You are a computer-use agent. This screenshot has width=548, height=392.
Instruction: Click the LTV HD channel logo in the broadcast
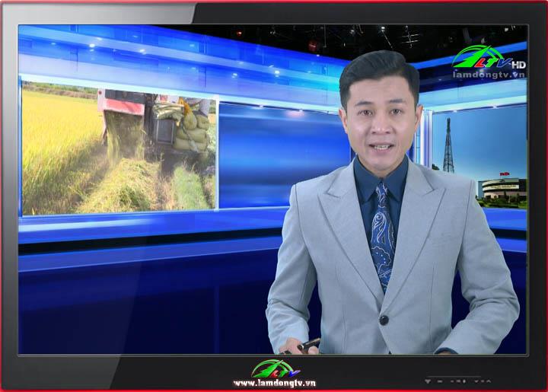pos(489,57)
